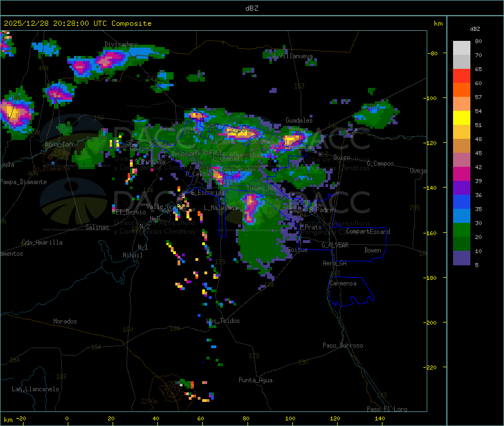Click the blue 35-36 dBZ legend swatch
Screen dimensions: 504x426
click(x=461, y=202)
